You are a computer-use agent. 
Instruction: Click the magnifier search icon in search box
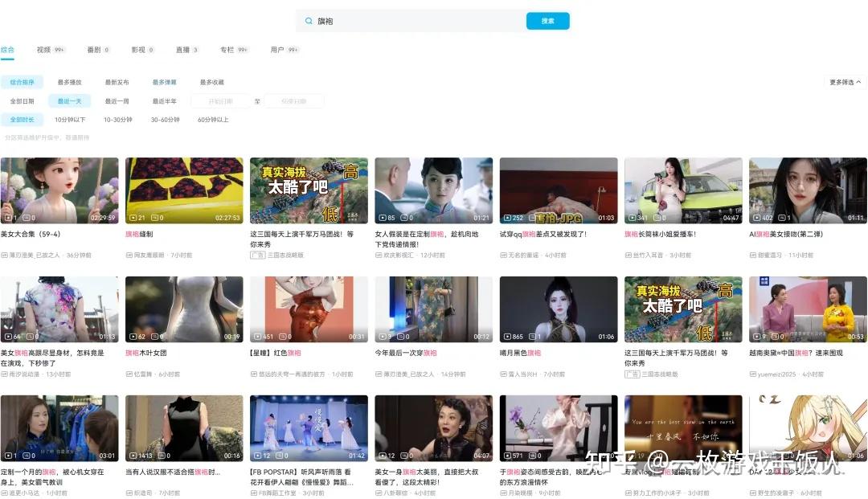tap(309, 20)
